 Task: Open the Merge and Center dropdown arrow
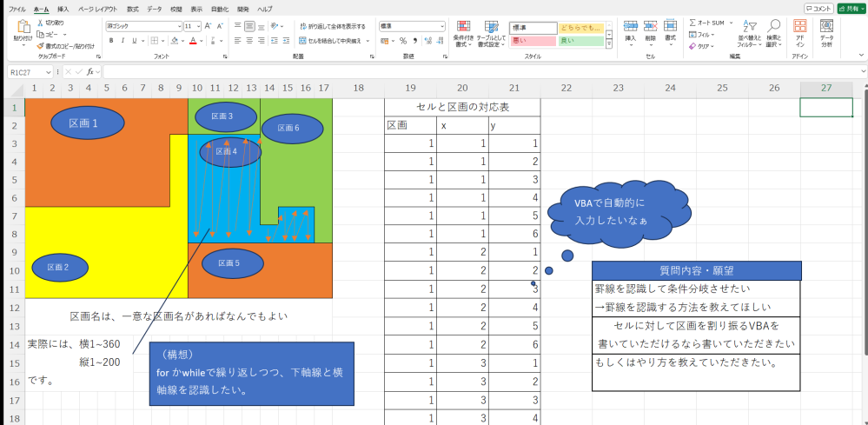[368, 40]
